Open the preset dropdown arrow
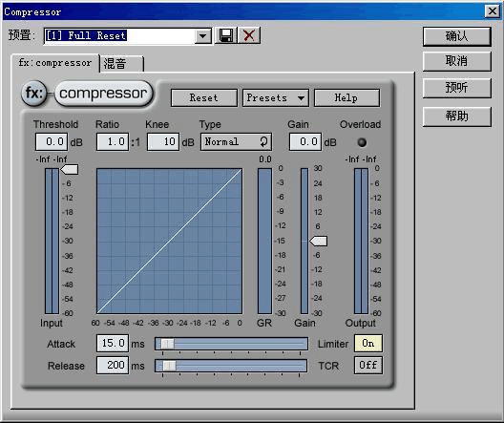Image resolution: width=504 pixels, height=423 pixels. [202, 35]
